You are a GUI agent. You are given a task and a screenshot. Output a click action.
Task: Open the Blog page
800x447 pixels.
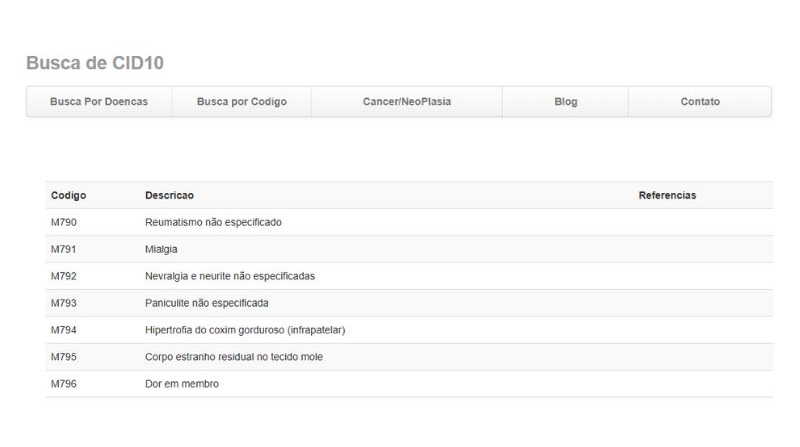565,101
